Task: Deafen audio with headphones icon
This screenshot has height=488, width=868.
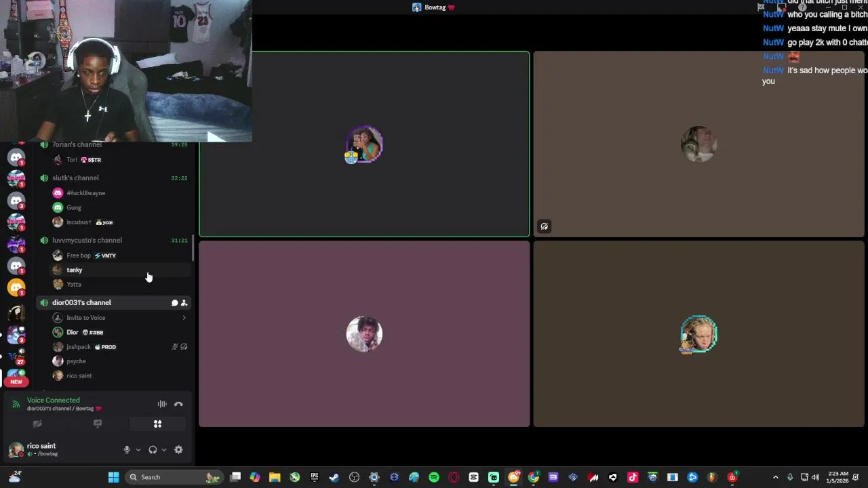Action: (153, 449)
